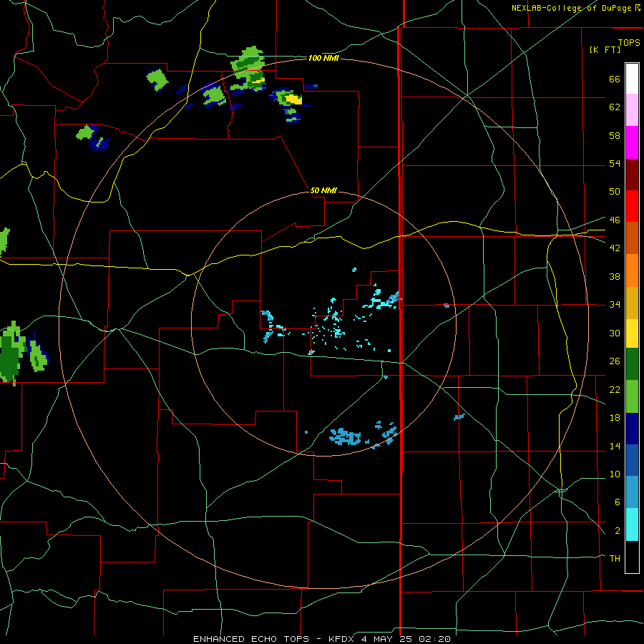The height and width of the screenshot is (644, 644).
Task: Click the light green legend swatch
Action: (x=632, y=396)
